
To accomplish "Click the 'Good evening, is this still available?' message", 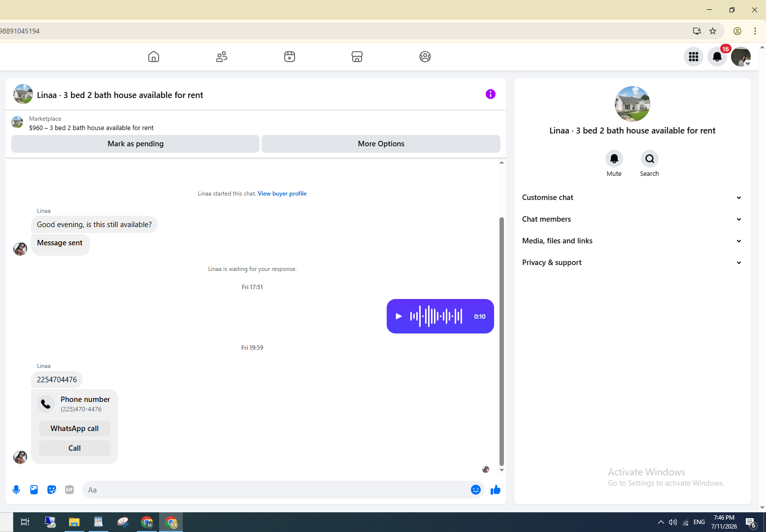I will click(94, 225).
